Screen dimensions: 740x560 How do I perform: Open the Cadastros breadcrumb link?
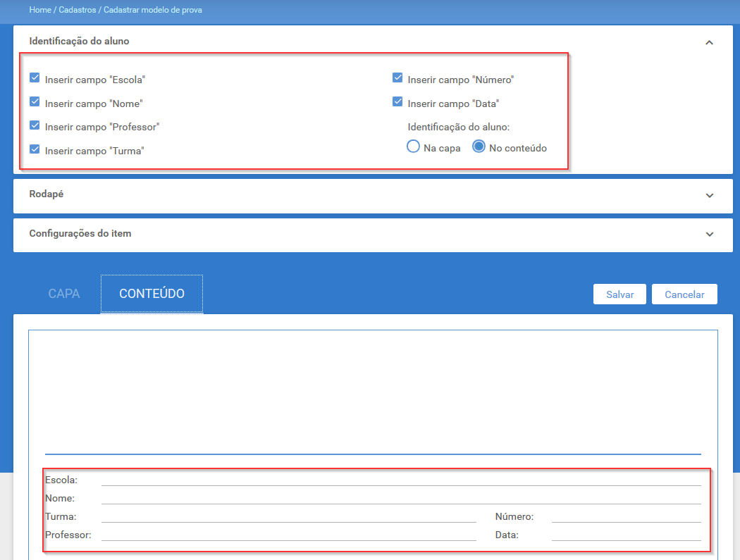(78, 10)
